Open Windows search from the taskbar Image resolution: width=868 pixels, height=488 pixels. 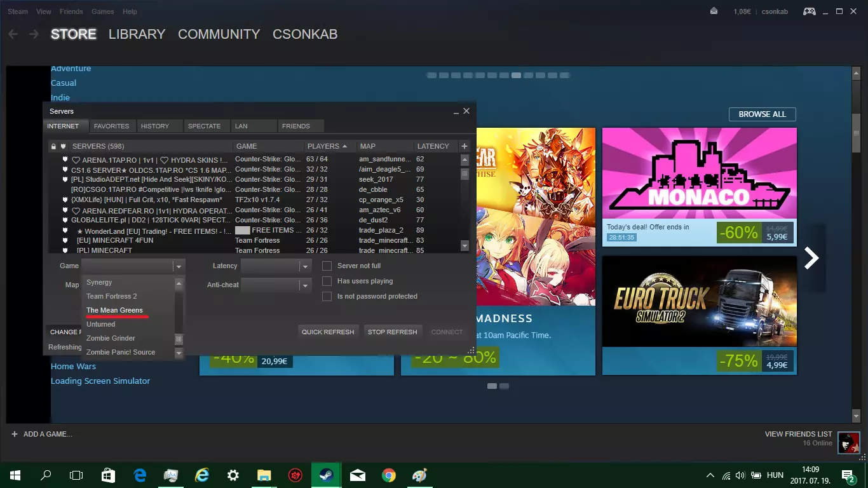46,475
